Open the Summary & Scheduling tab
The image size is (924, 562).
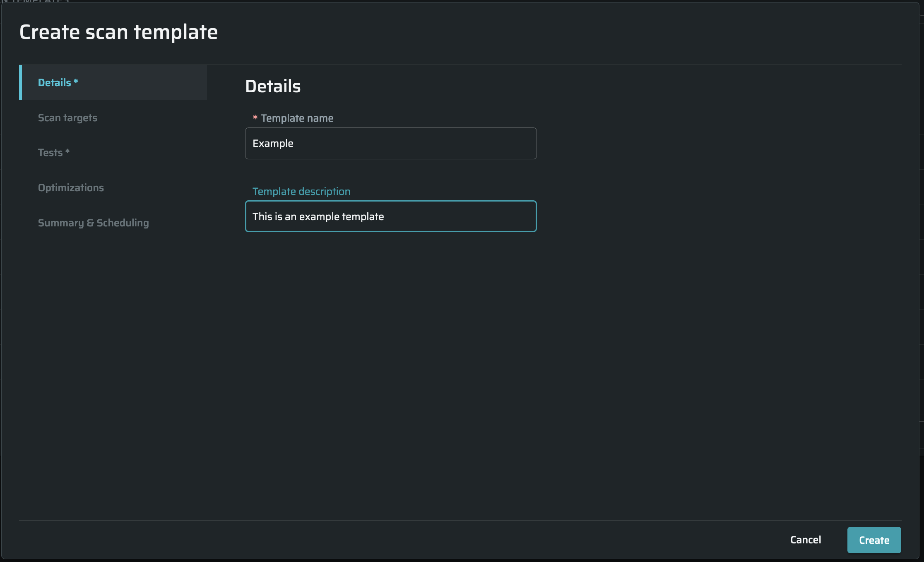93,223
